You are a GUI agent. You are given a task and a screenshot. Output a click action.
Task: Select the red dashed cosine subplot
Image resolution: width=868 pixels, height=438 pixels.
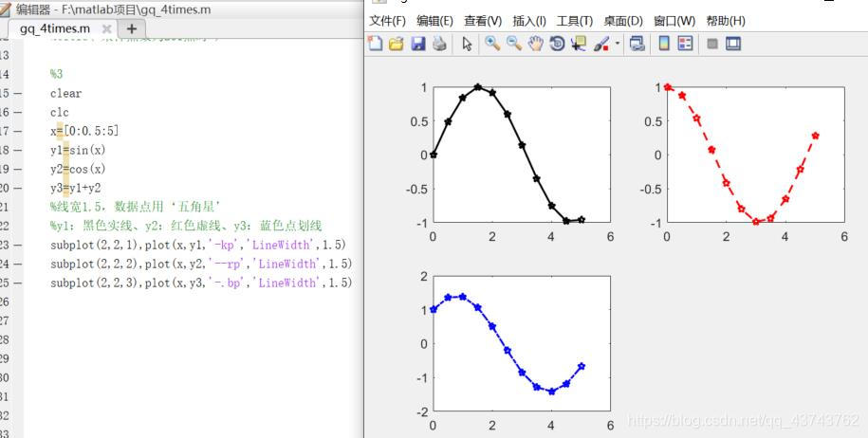point(756,155)
